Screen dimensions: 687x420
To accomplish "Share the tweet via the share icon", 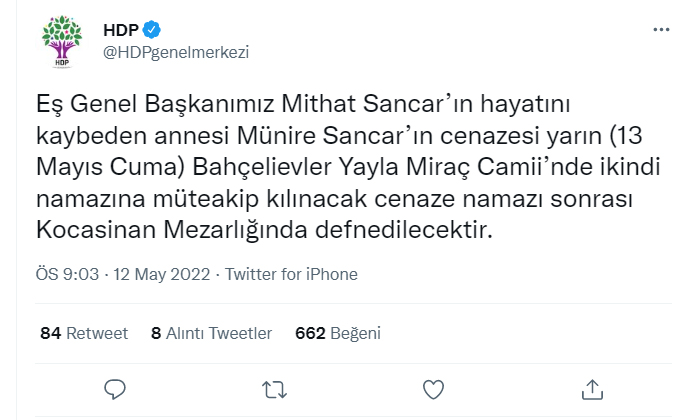I will 592,387.
